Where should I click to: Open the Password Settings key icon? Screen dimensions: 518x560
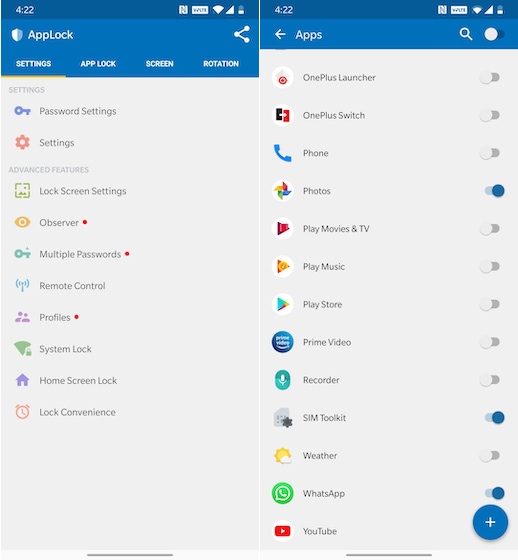coord(22,111)
